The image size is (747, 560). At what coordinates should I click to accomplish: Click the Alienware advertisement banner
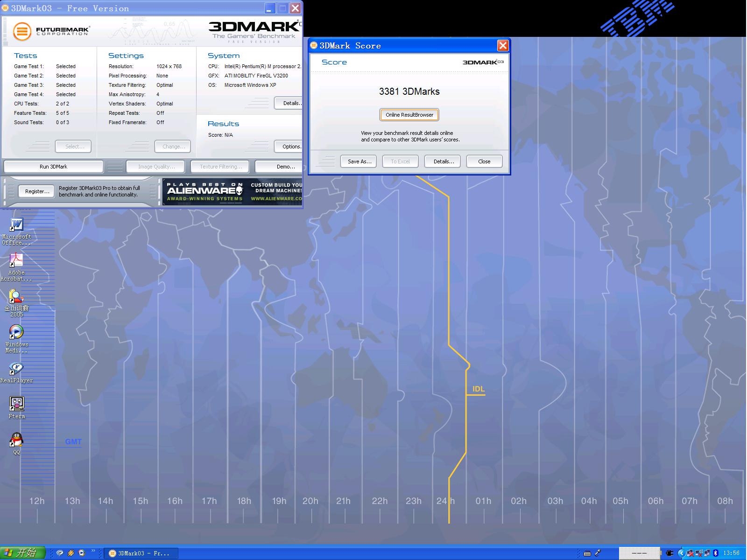tap(233, 192)
